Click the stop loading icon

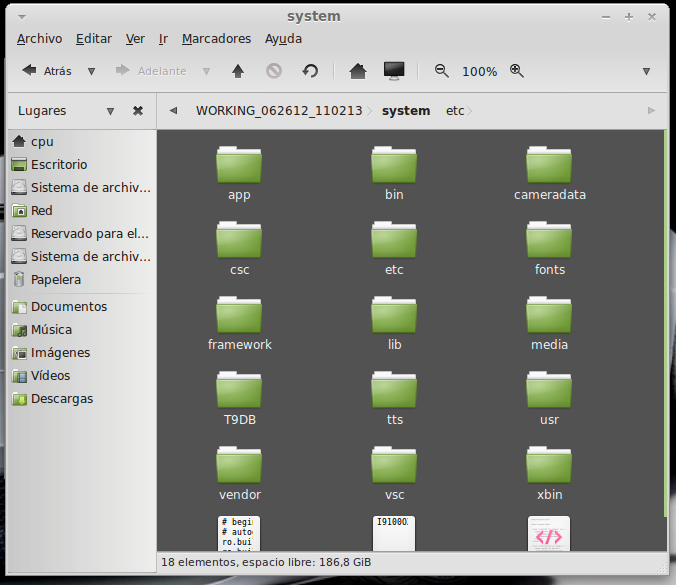(274, 71)
